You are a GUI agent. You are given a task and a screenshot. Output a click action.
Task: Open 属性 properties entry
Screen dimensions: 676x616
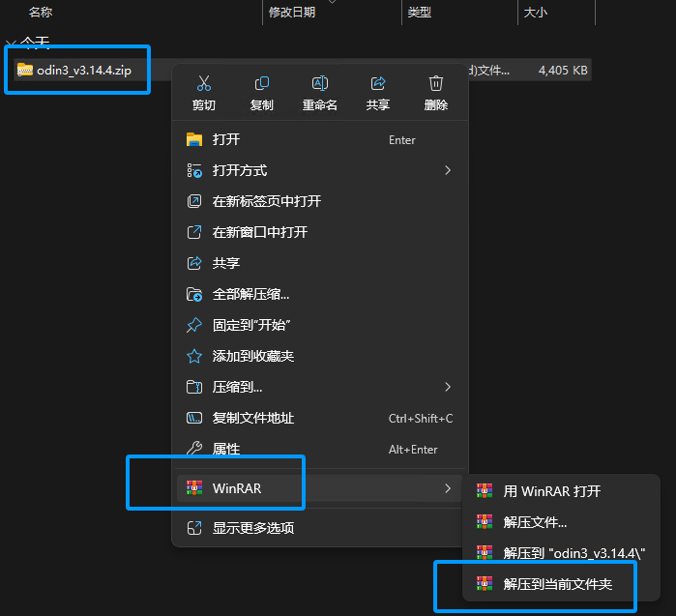(x=320, y=449)
